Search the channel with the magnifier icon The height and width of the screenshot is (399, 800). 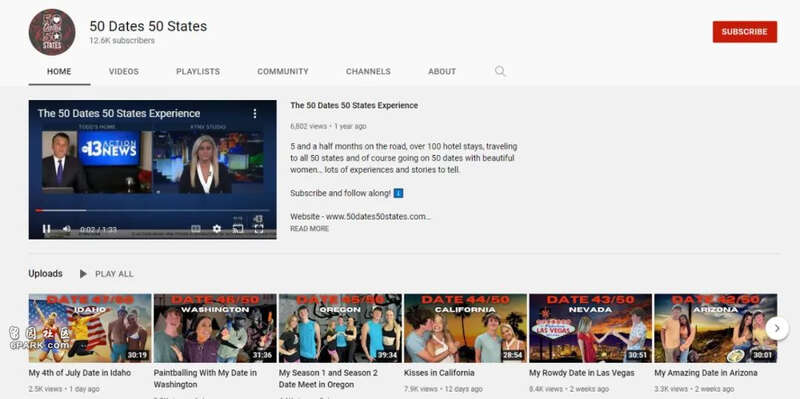[500, 71]
